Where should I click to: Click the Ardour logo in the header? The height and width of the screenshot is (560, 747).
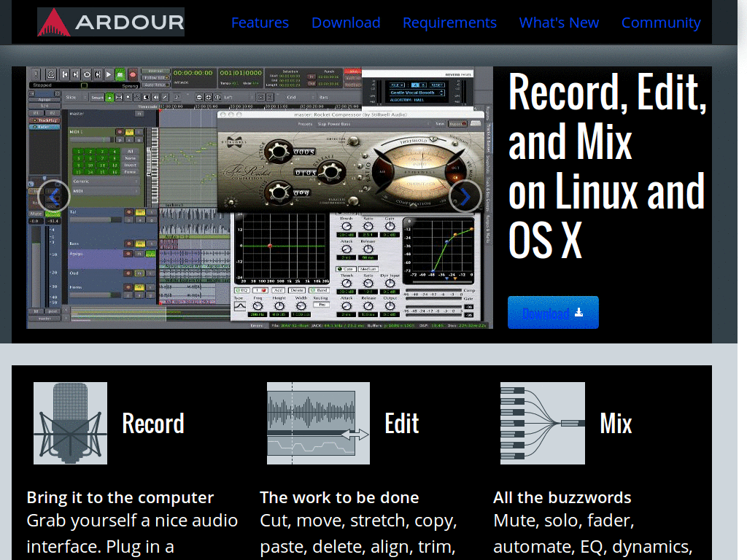[111, 22]
